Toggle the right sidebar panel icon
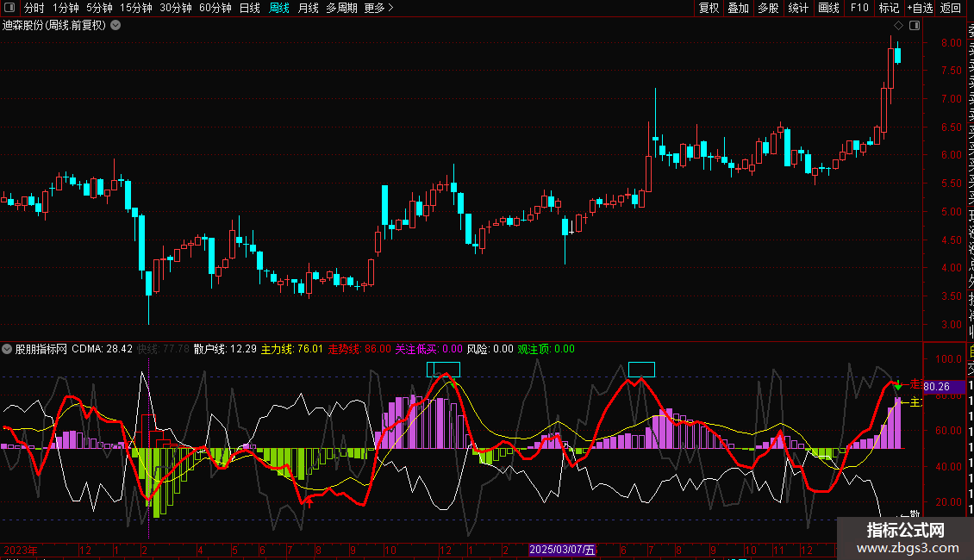Viewport: 974px width, 560px height. [x=915, y=26]
